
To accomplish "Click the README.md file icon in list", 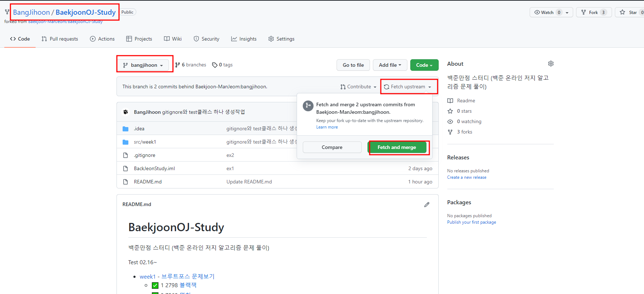I will [x=125, y=182].
